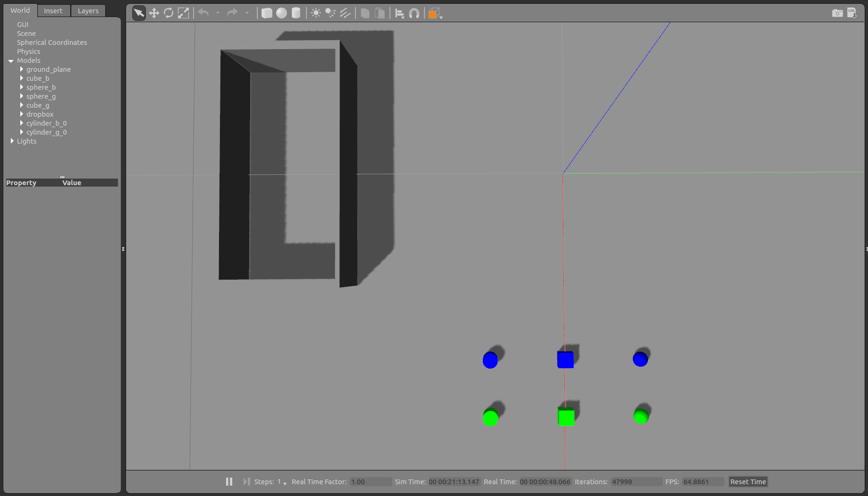Open the orange view angle cube
868x496 pixels.
(x=434, y=13)
